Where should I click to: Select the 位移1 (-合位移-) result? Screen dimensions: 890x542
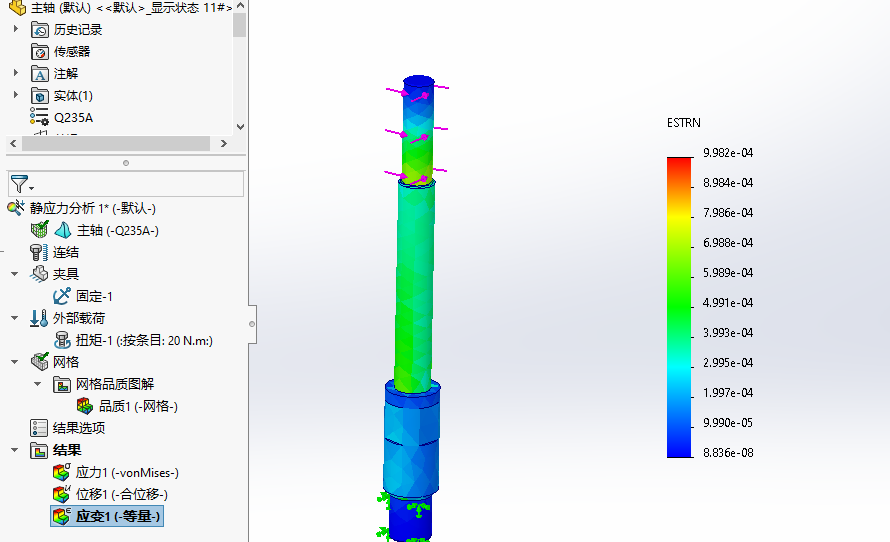[122, 494]
